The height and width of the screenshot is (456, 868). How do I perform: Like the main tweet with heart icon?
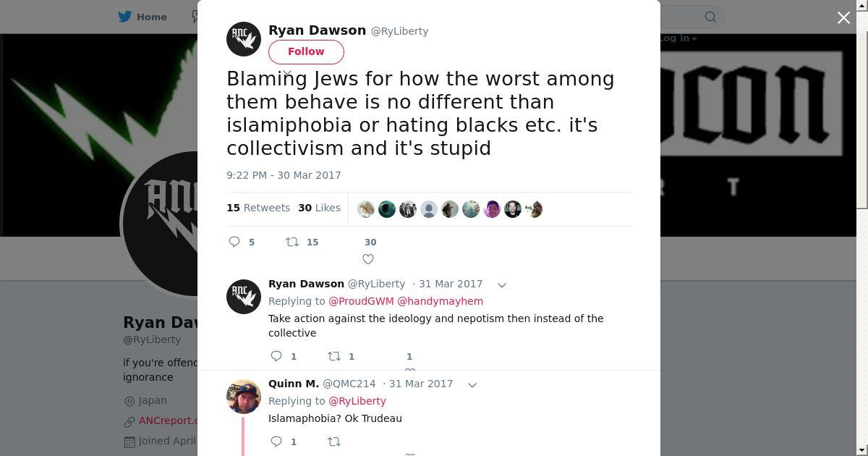pyautogui.click(x=368, y=259)
